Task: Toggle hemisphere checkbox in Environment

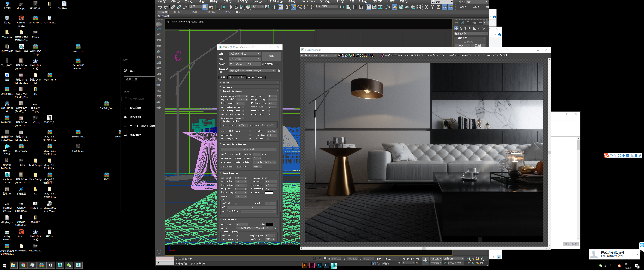Action: 237,239
